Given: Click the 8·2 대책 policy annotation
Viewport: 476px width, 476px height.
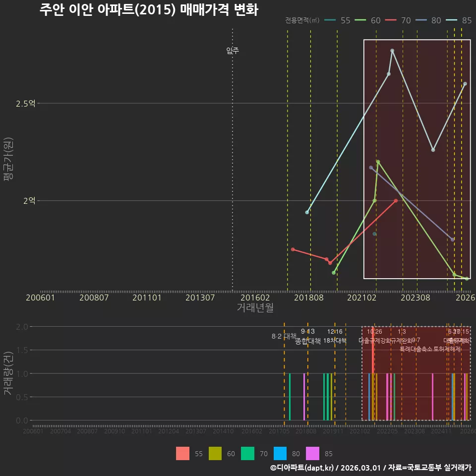Looking at the screenshot, I should pyautogui.click(x=284, y=336).
